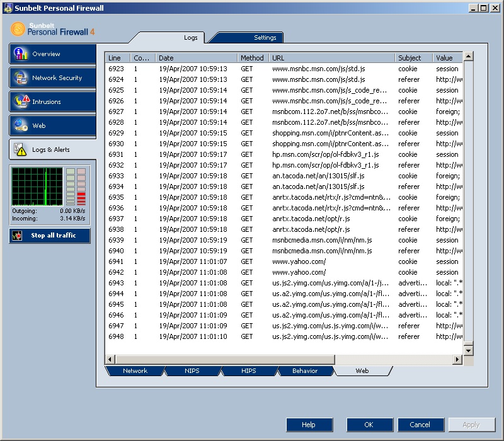
Task: Switch to the Behavior log tab
Action: pyautogui.click(x=305, y=371)
